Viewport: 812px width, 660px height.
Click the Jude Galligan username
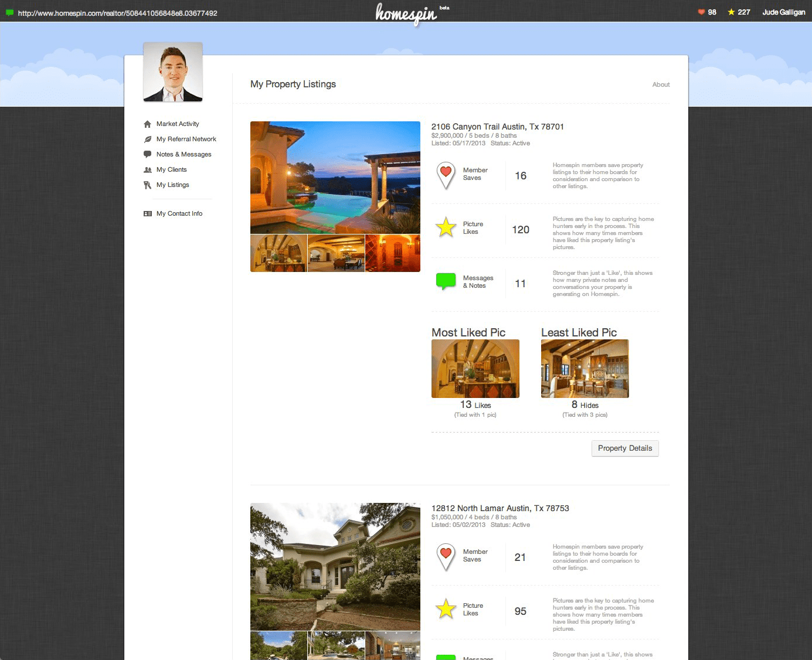click(783, 12)
